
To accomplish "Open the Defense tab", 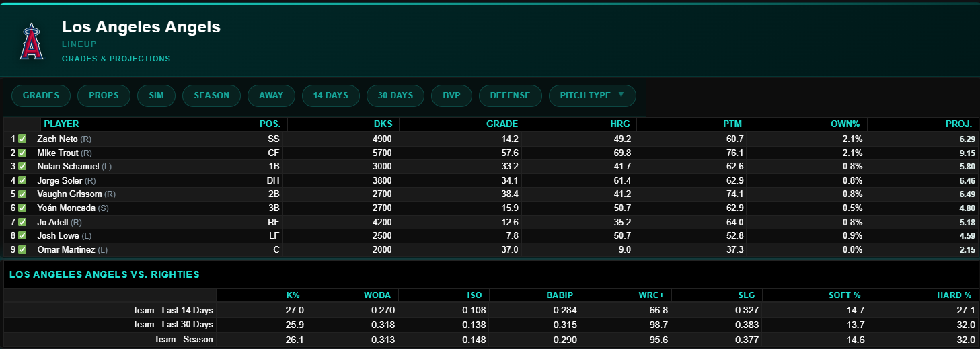I will click(x=511, y=95).
